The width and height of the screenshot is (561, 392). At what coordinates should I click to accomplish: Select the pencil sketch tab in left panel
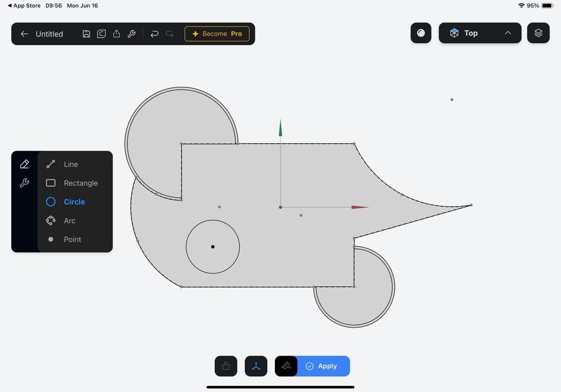(x=24, y=164)
